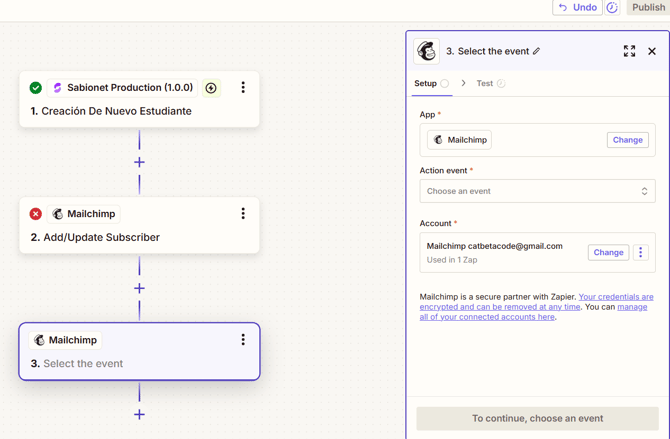Open the version history clock icon

click(x=612, y=8)
